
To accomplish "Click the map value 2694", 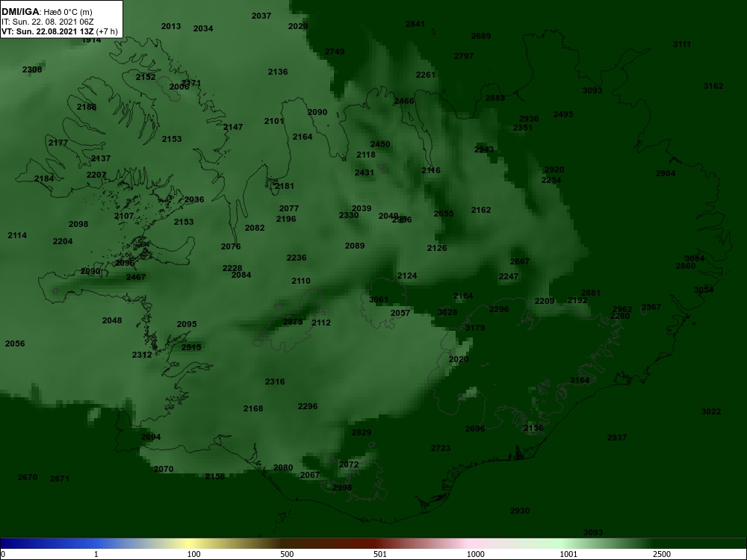I will click(x=151, y=437).
